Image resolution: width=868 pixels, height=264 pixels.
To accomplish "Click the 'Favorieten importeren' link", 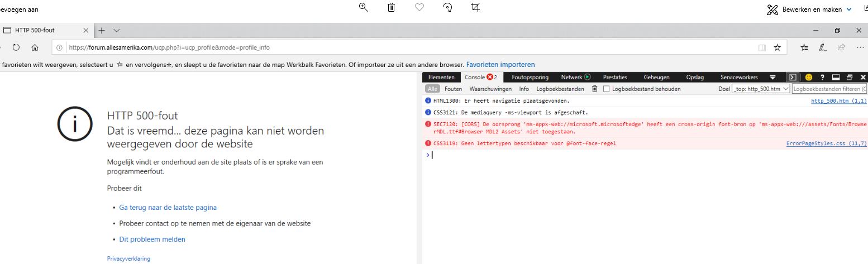I will pos(500,65).
